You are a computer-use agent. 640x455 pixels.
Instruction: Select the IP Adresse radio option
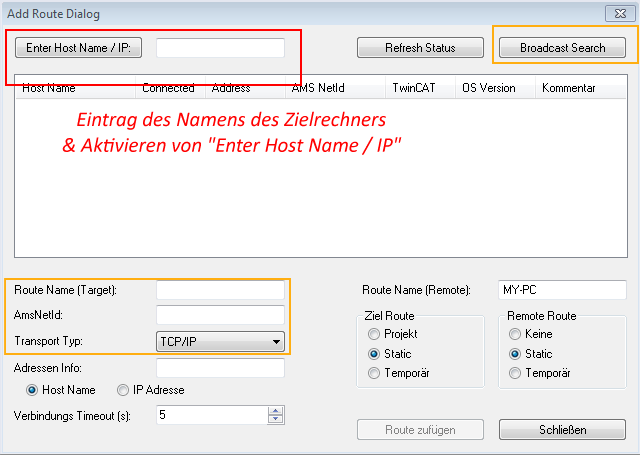tap(123, 390)
